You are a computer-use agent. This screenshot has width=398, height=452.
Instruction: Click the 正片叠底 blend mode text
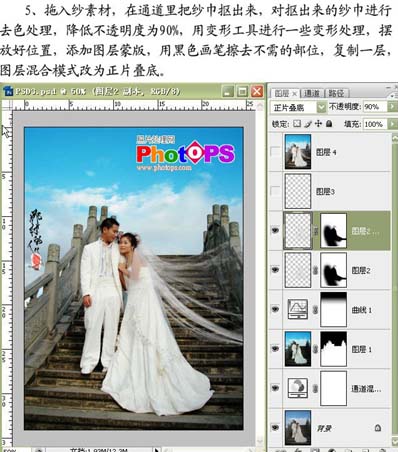289,108
